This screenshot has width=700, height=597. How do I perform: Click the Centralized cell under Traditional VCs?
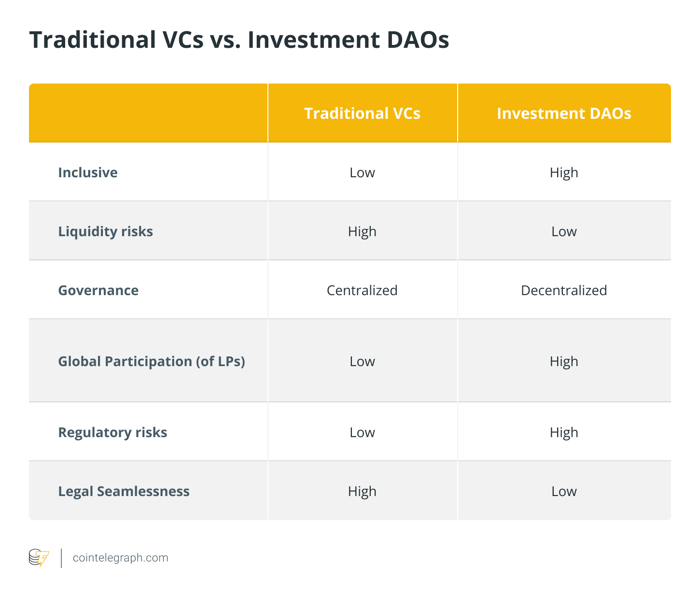[x=362, y=290]
